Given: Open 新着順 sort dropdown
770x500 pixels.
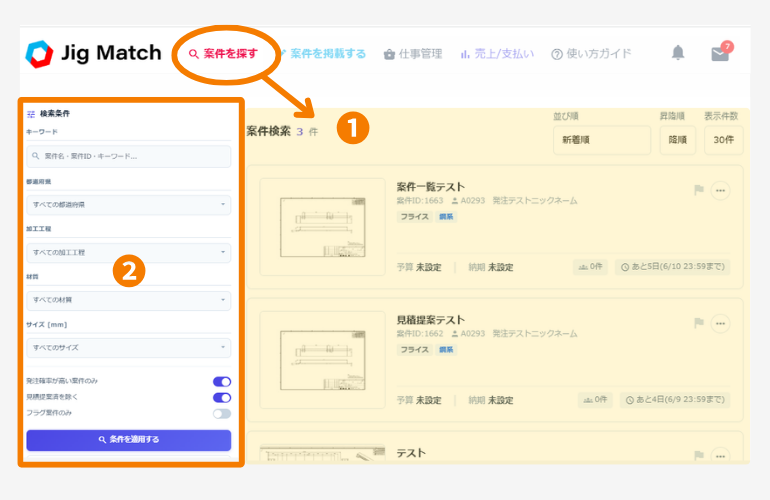Looking at the screenshot, I should 602,140.
